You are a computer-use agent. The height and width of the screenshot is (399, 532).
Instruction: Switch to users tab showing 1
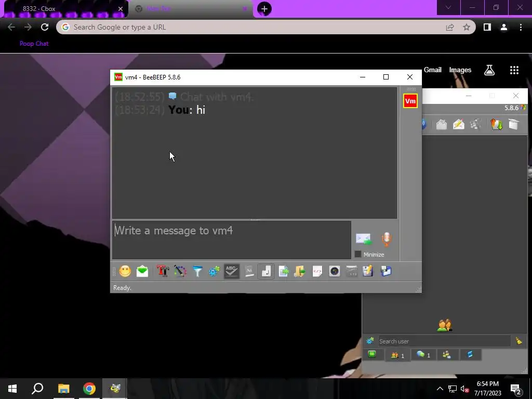pyautogui.click(x=397, y=355)
